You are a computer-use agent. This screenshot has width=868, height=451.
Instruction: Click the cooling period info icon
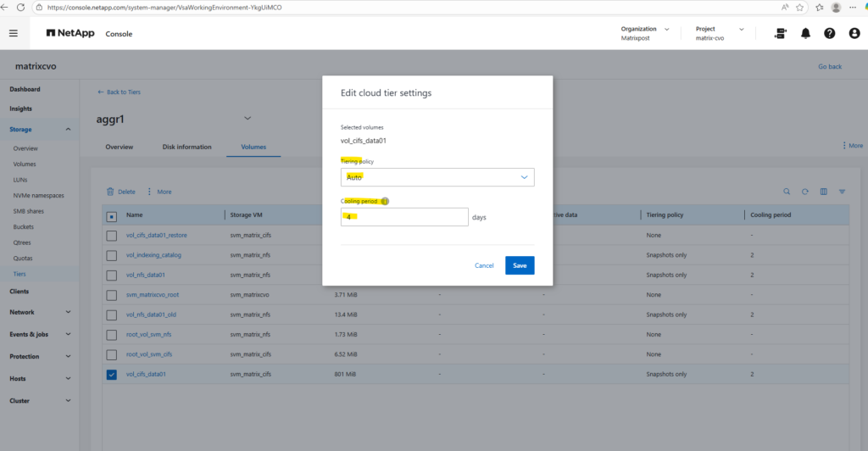pos(384,202)
